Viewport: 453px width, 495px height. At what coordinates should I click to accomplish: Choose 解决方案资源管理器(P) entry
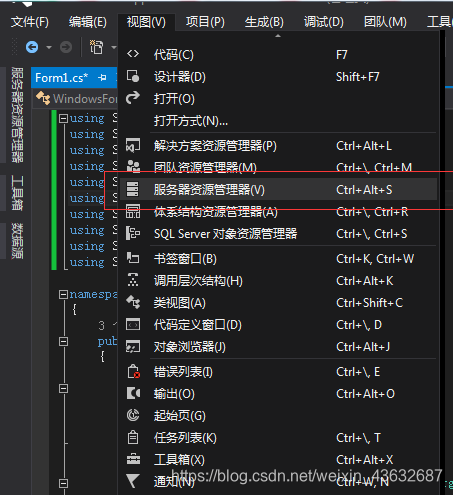point(278,146)
